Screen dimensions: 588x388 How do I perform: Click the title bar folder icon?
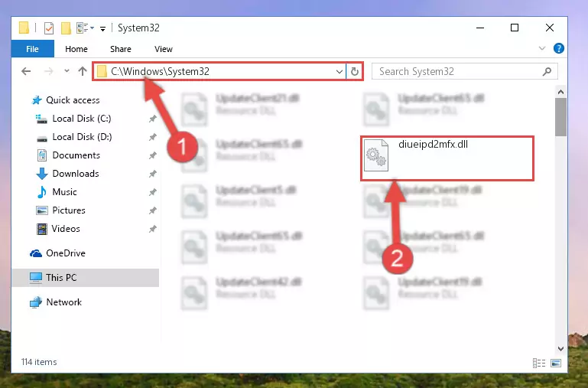click(24, 28)
